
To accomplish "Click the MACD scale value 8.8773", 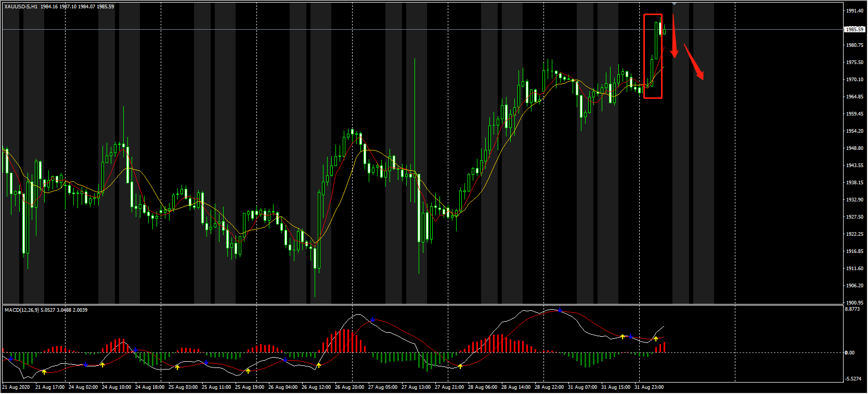I will point(853,309).
